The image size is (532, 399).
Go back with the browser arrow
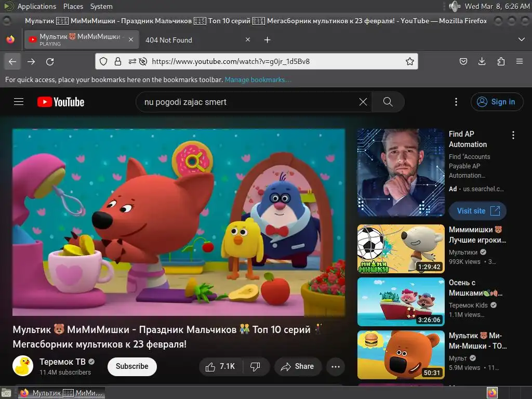click(12, 61)
